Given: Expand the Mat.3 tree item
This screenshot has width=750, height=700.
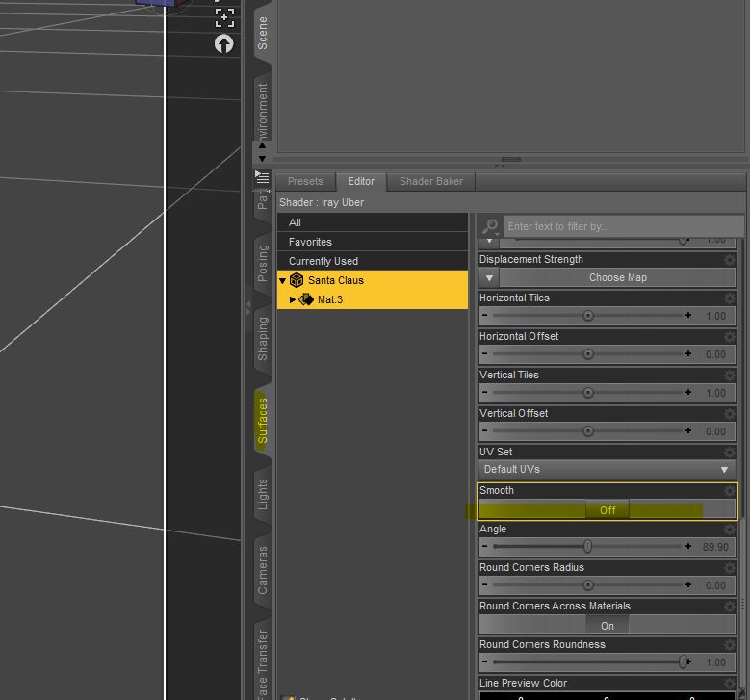Looking at the screenshot, I should point(293,299).
